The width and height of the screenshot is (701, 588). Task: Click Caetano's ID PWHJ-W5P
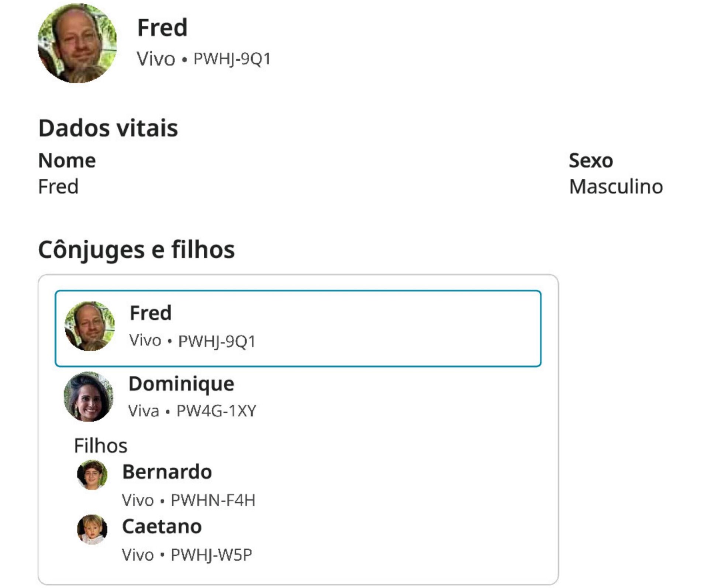click(211, 555)
